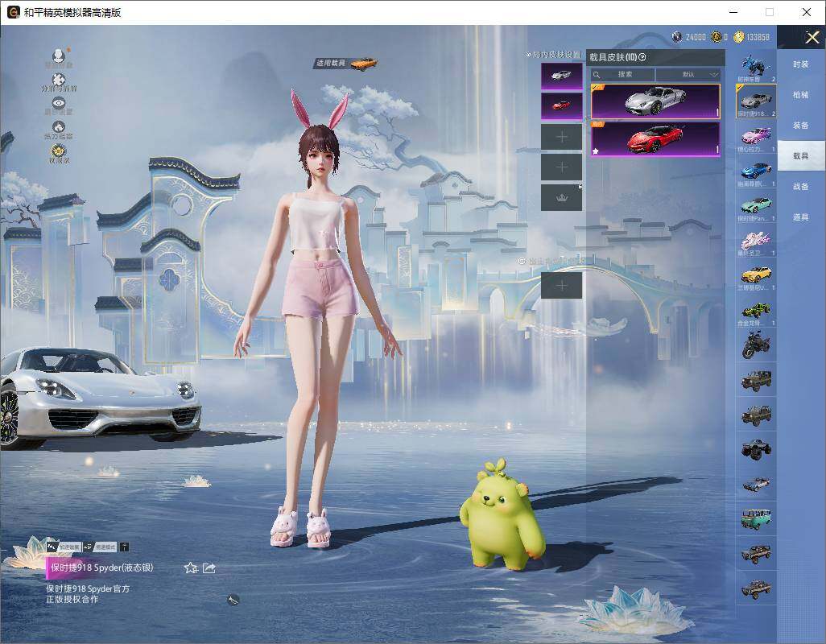Open the 装备 tab

[x=801, y=126]
